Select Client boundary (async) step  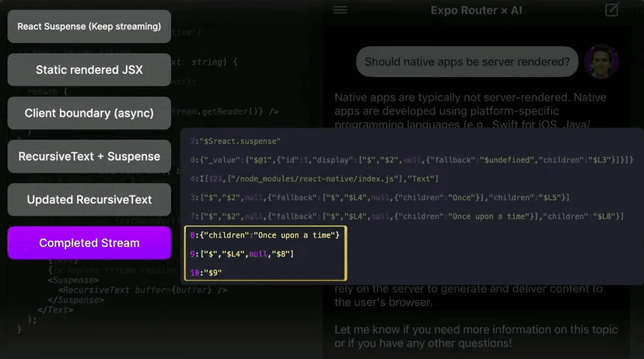pos(89,113)
